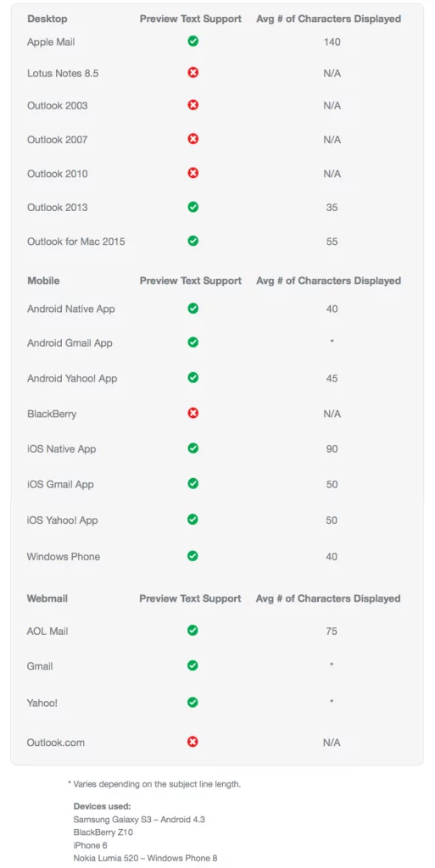Screen dimensions: 435x868
Task: Click the Android Native App row label
Action: coord(71,309)
